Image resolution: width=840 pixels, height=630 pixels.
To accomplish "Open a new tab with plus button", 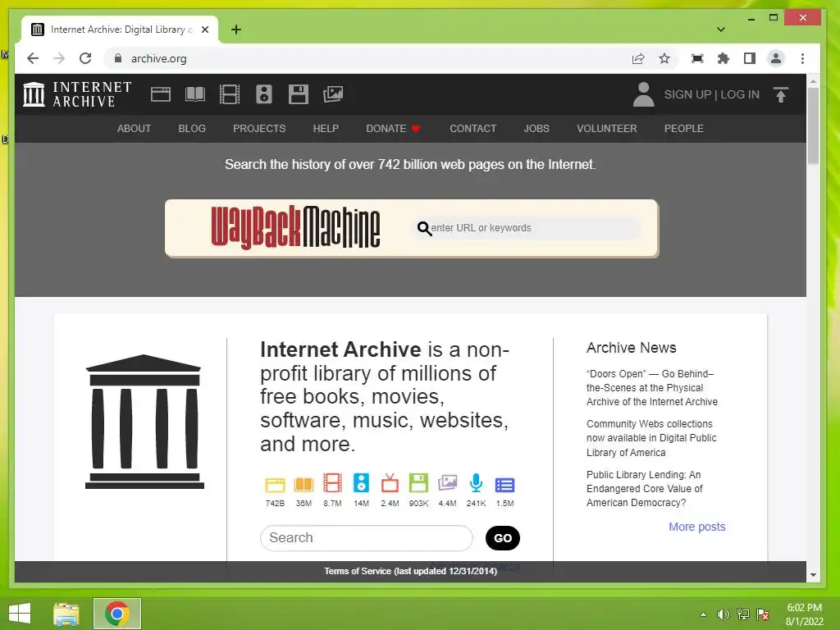I will 235,30.
